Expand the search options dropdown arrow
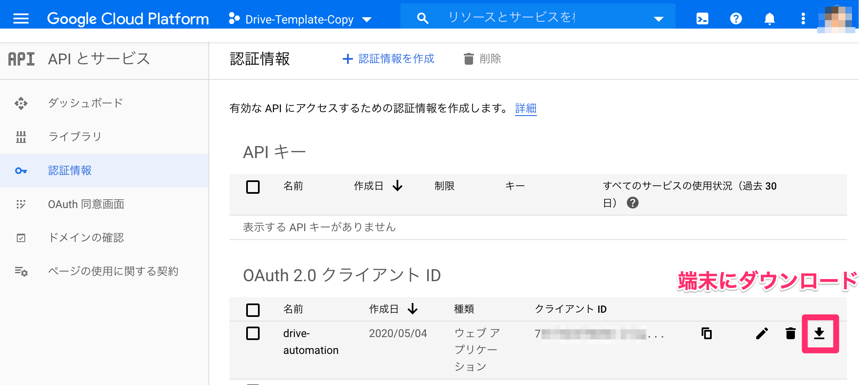The image size is (868, 385). tap(658, 18)
